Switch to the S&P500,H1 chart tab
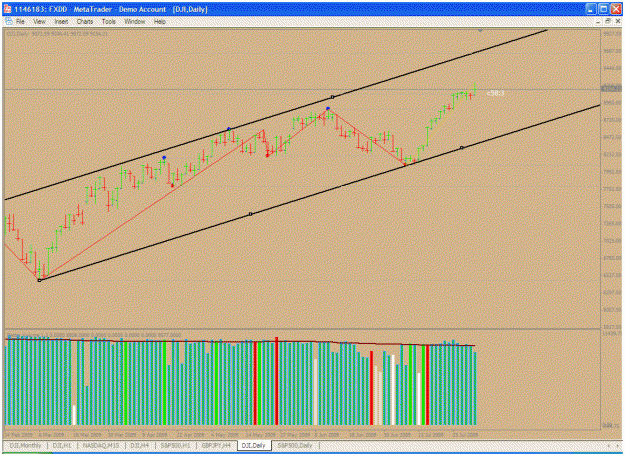Image resolution: width=625 pixels, height=454 pixels. point(175,445)
